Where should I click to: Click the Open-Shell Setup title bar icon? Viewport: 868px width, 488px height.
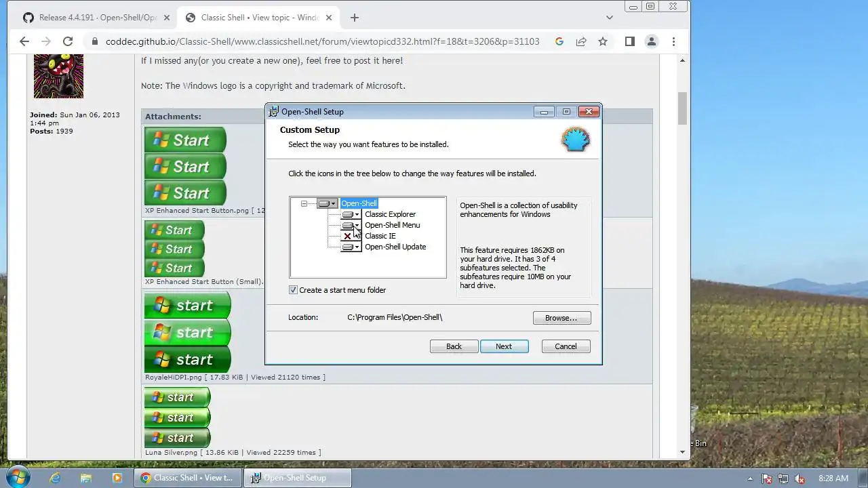(x=273, y=112)
